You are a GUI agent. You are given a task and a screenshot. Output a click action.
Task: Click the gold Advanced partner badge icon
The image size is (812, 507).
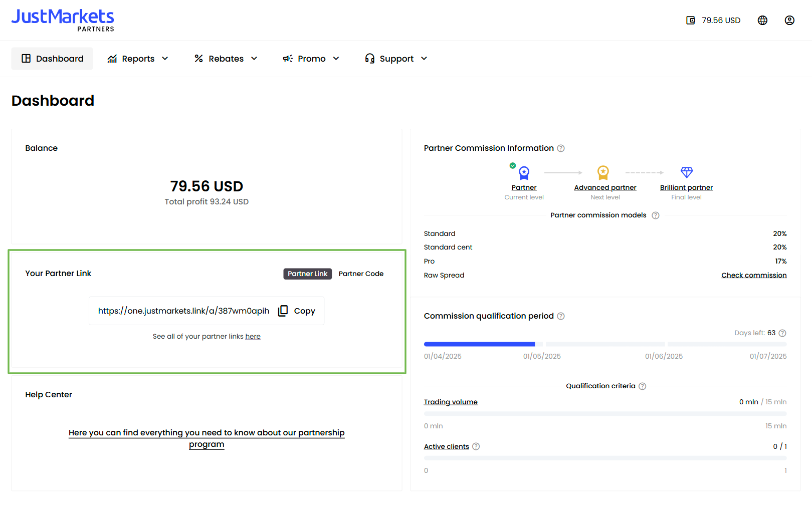pyautogui.click(x=603, y=173)
